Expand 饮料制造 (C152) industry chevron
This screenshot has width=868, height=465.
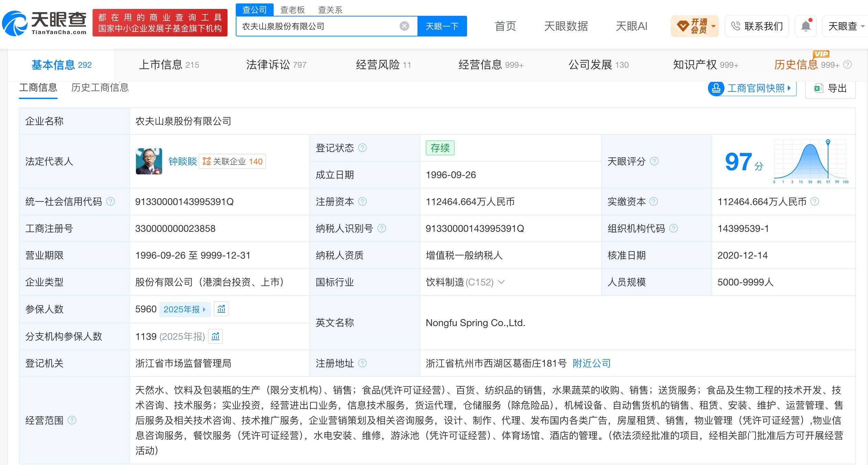[501, 282]
